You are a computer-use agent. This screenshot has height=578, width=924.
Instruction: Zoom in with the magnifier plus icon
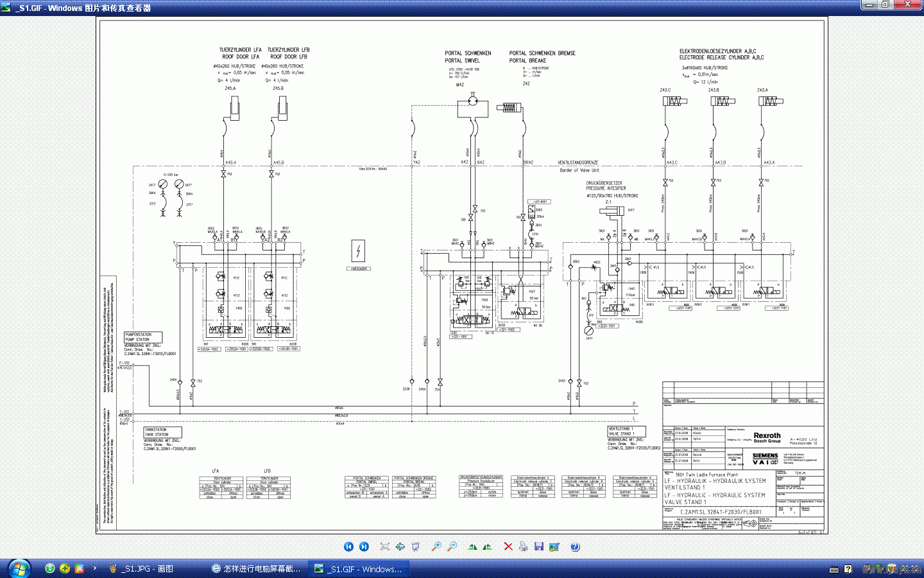(x=436, y=547)
